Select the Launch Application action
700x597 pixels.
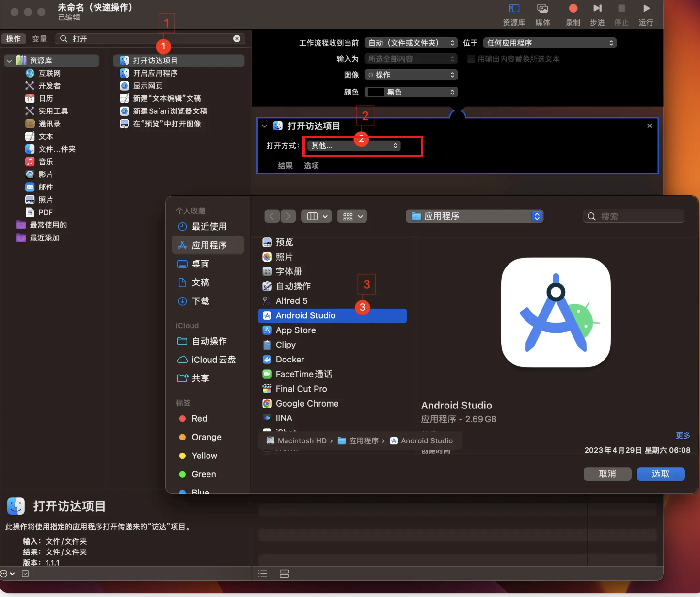(178, 73)
